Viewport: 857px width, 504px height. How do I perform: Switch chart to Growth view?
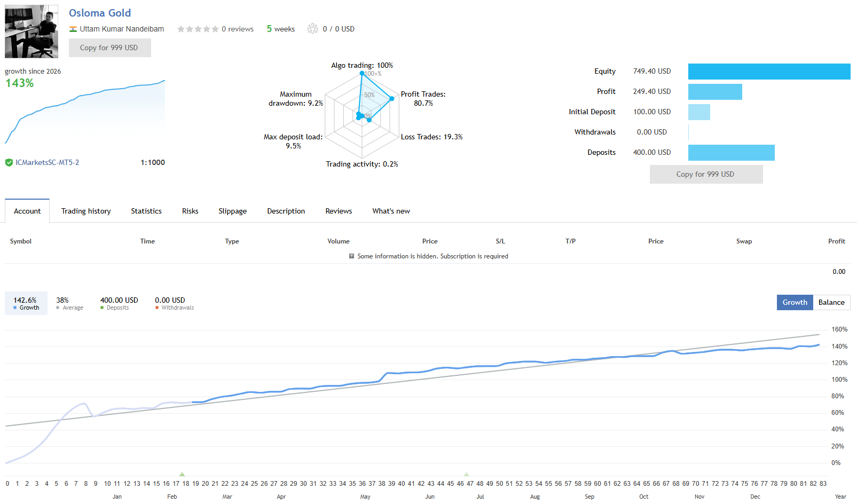click(795, 302)
